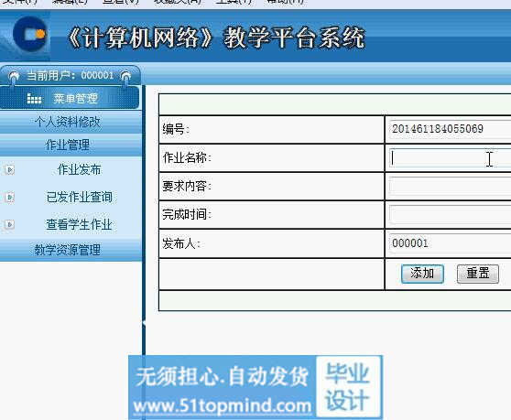511x420 pixels.
Task: Focus the 要求内容 text field
Action: click(450, 187)
